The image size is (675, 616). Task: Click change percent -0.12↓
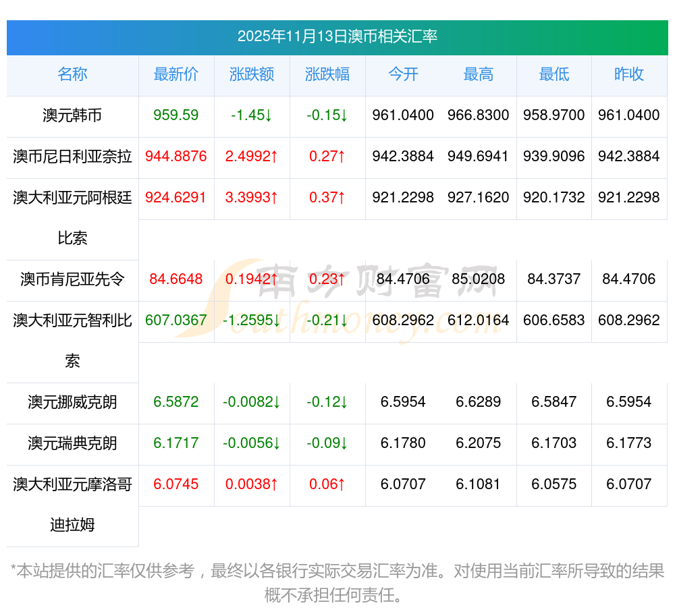327,401
